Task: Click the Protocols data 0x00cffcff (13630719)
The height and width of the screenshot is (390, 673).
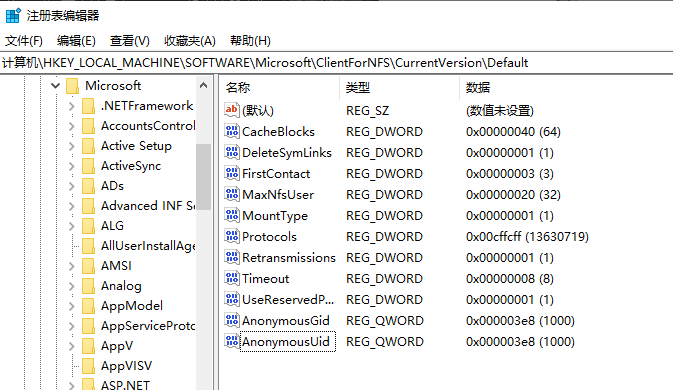Action: point(527,236)
